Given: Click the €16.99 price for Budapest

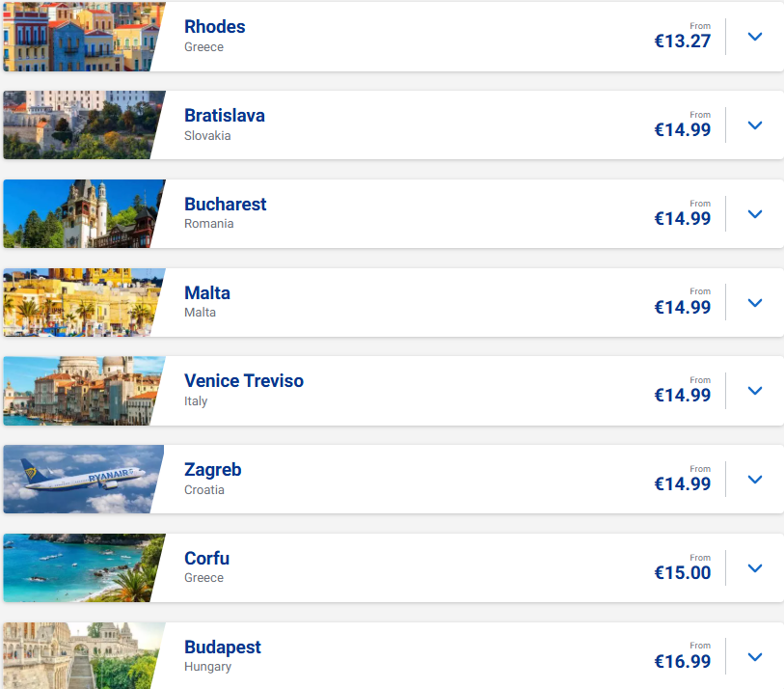Looking at the screenshot, I should click(x=683, y=661).
